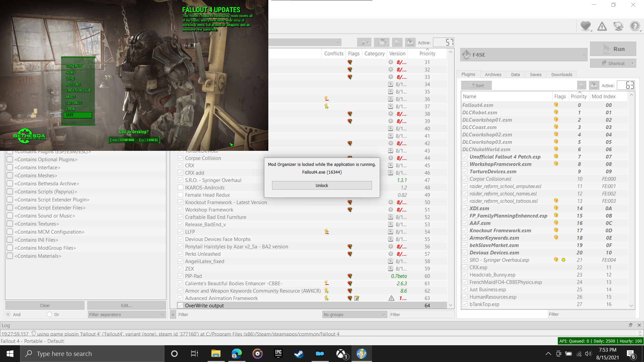Viewport: 644px width, 362px height.
Task: Click the Unlock button in lock dialog
Action: (x=322, y=185)
